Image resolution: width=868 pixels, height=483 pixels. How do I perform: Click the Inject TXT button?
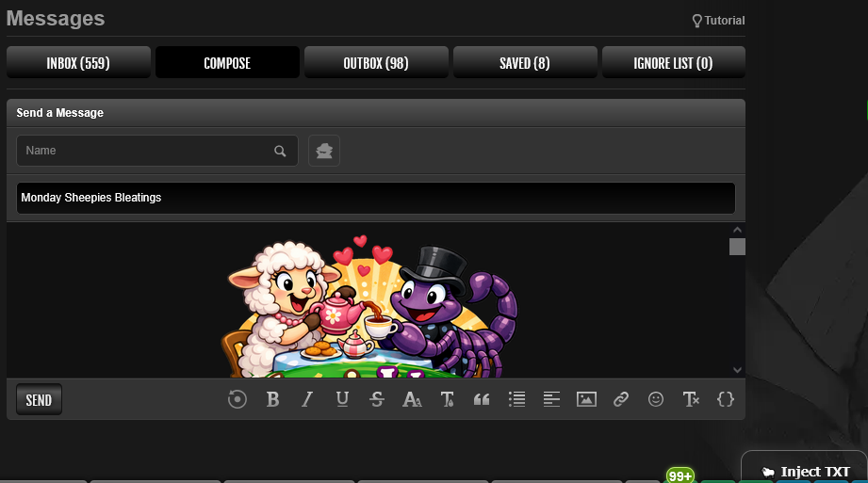pos(807,472)
